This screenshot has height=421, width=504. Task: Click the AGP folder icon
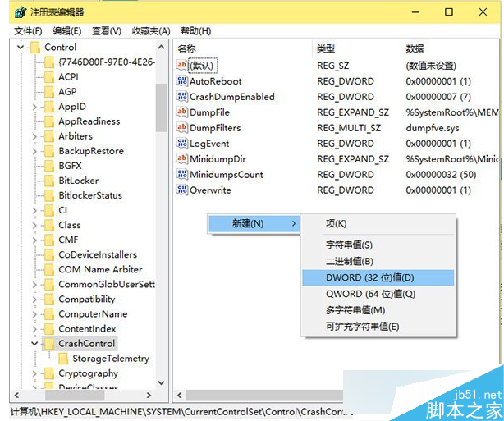tap(49, 92)
